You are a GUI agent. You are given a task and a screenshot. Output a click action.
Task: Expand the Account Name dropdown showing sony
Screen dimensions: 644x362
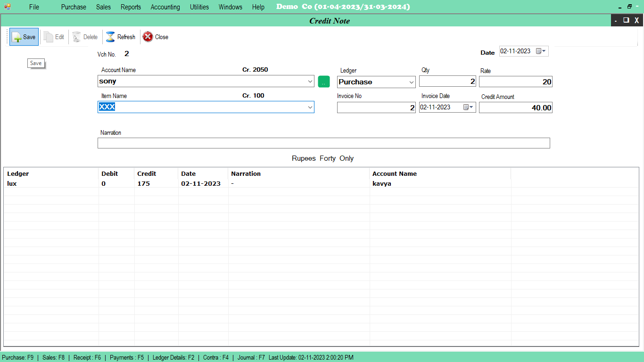(x=310, y=81)
